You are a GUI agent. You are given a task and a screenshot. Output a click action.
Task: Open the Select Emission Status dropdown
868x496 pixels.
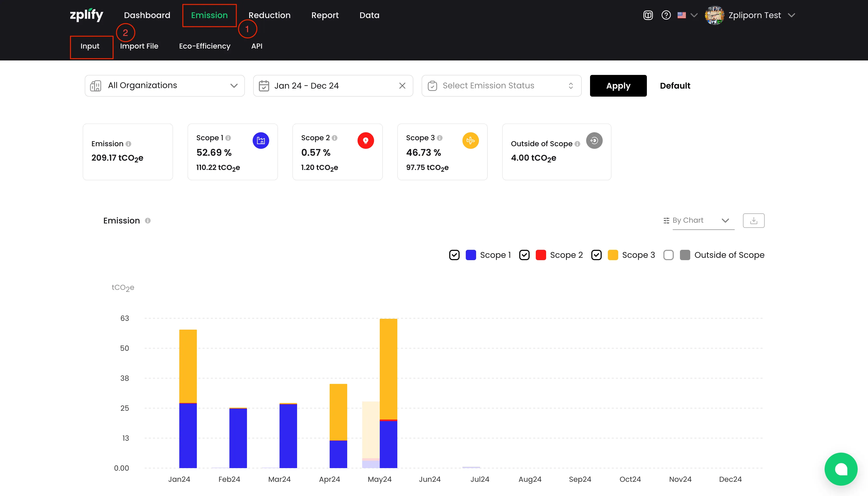pyautogui.click(x=501, y=86)
